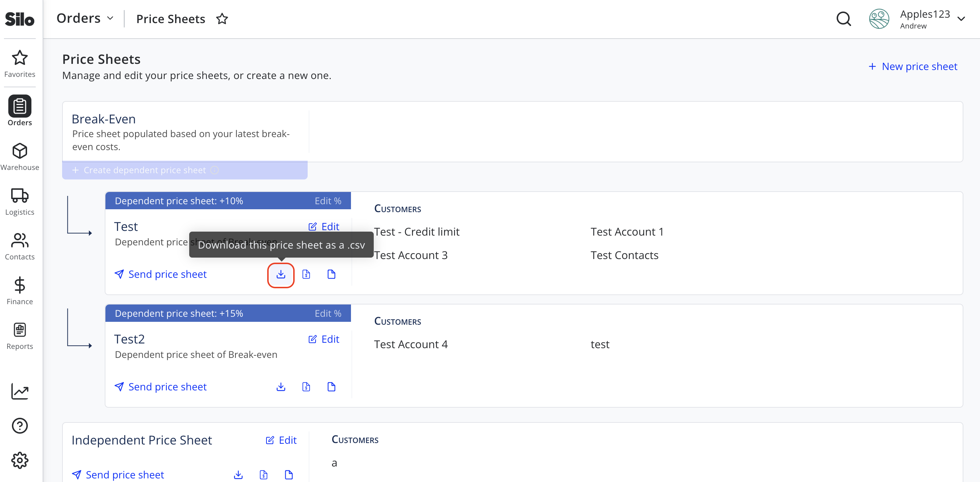
Task: Click the blank document icon for Test
Action: (331, 275)
